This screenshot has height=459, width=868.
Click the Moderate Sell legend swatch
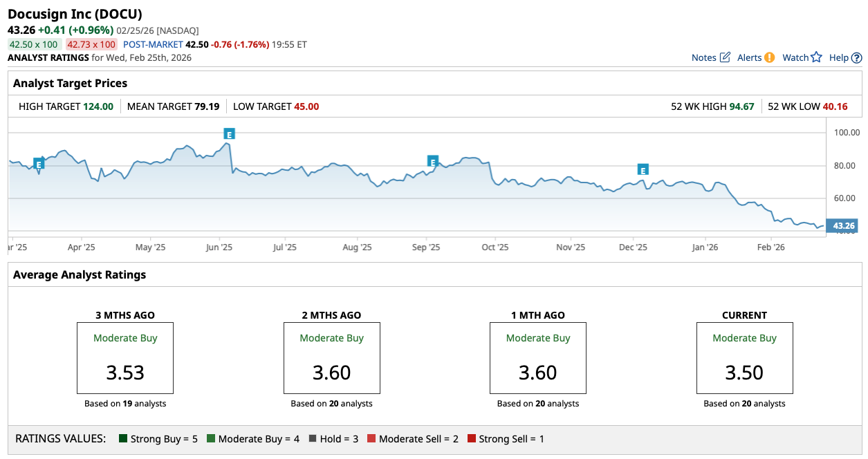point(371,438)
